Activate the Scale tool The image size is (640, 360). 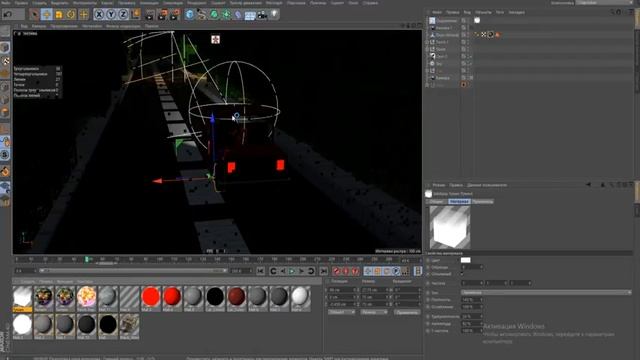59,15
